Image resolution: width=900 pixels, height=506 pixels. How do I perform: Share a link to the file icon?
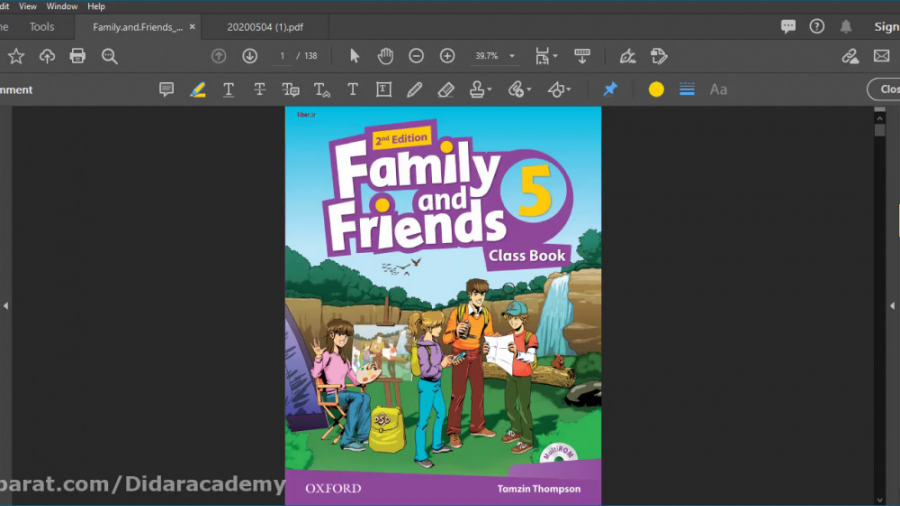coord(850,56)
